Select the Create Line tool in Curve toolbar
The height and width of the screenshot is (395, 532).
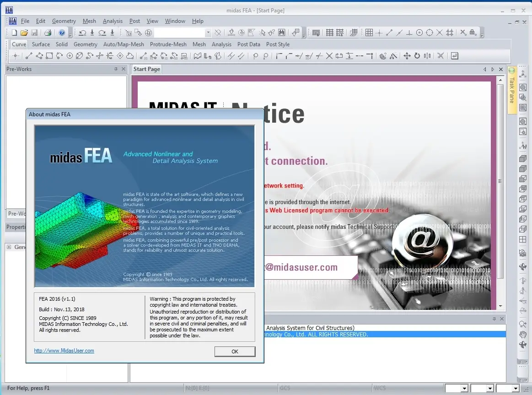(29, 56)
